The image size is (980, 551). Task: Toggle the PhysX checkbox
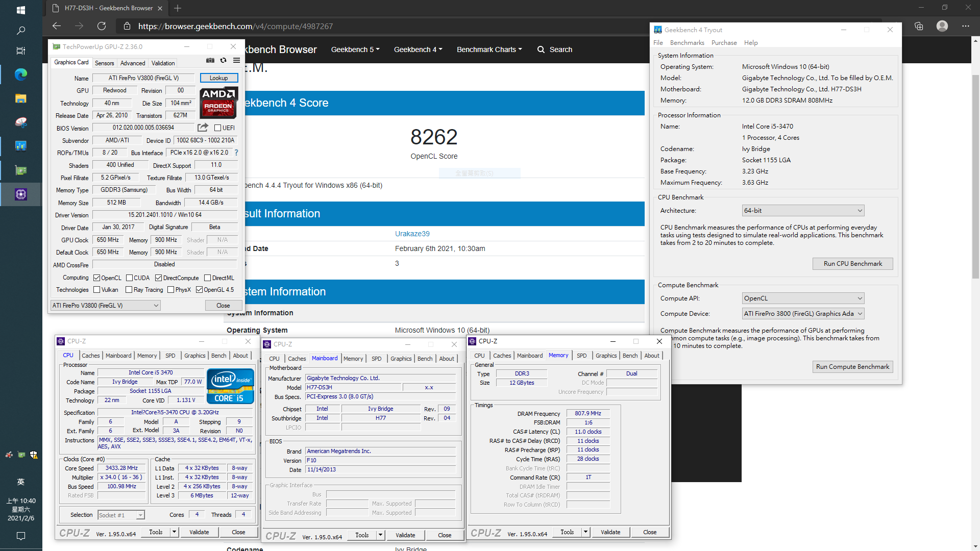tap(171, 290)
